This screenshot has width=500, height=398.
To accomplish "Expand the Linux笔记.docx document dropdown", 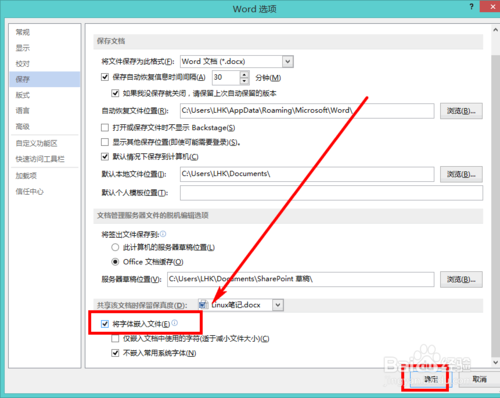I will (x=278, y=305).
